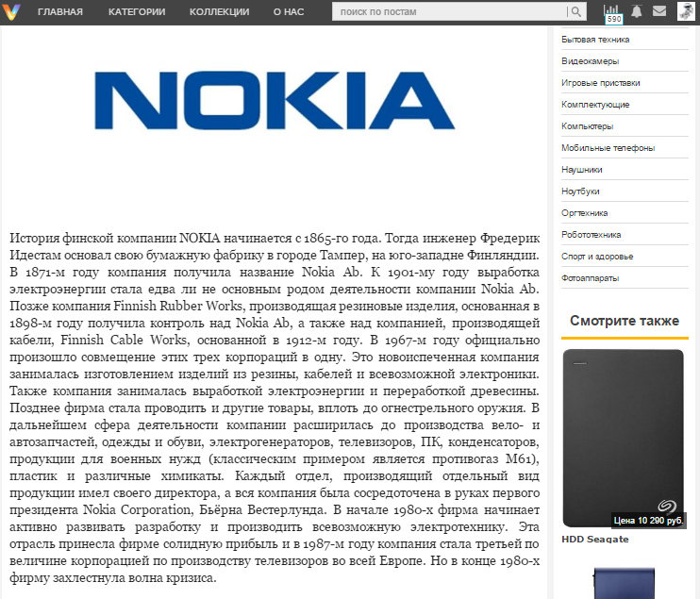This screenshot has width=700, height=599.
Task: Open the Фотоаппараты category
Action: click(x=590, y=278)
